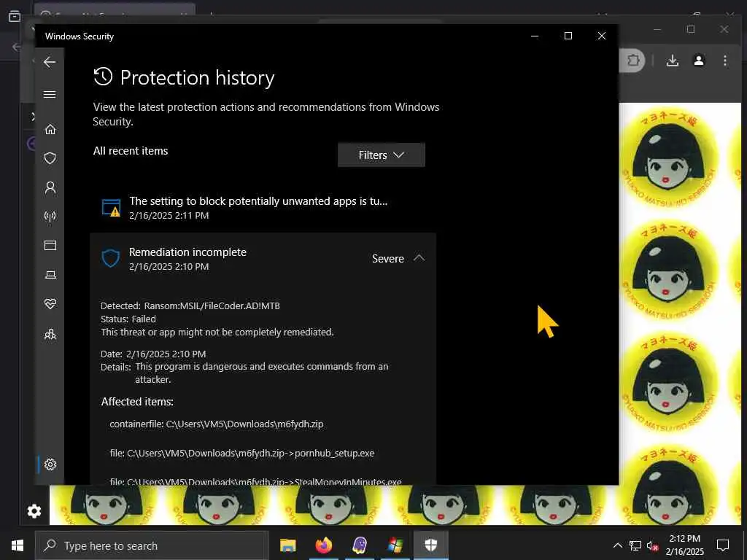Focus the taskbar search box
Viewport: 747px width, 560px height.
(152, 545)
